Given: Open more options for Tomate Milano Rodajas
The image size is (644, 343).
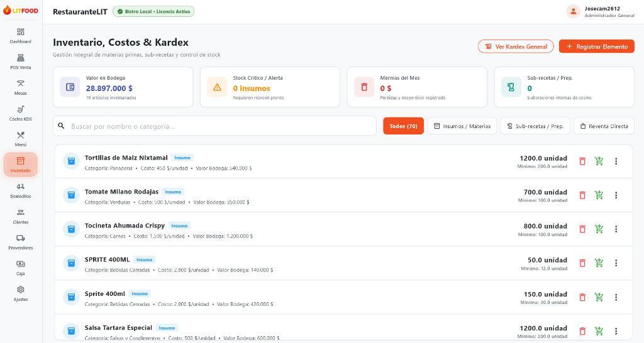Looking at the screenshot, I should pos(616,195).
